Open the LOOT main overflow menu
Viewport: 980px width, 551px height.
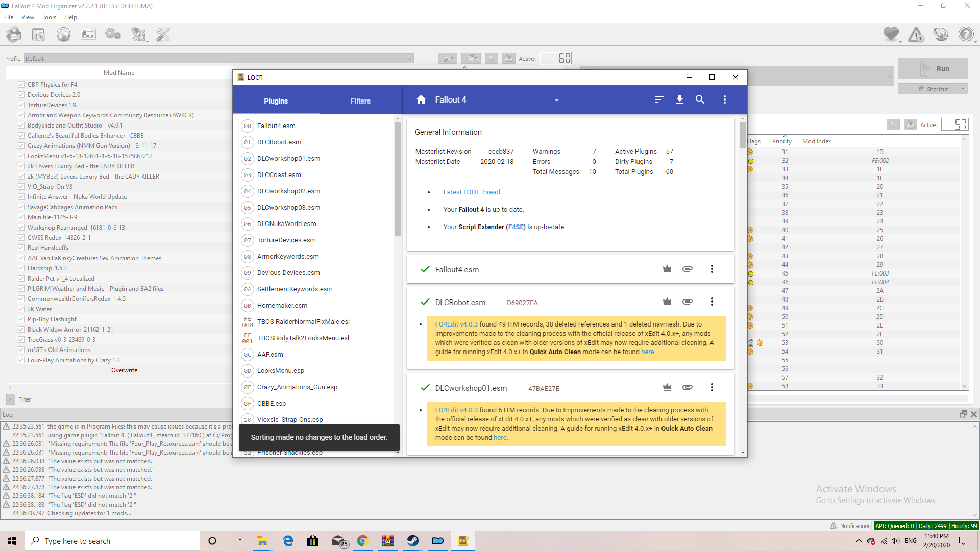pos(725,99)
